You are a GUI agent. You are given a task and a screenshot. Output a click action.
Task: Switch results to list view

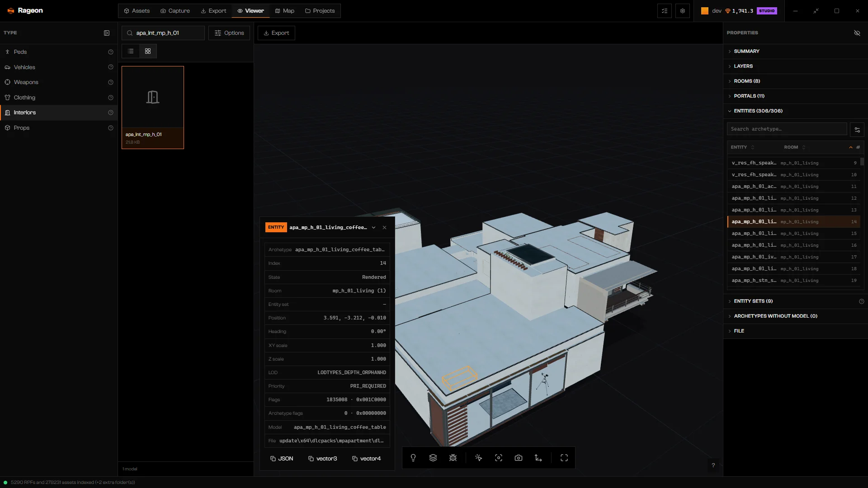(131, 51)
